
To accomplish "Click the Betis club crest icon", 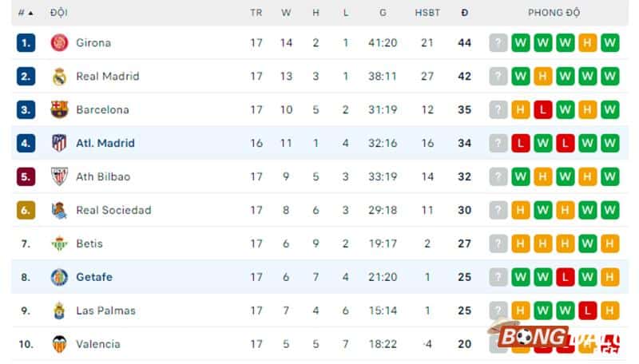I will (x=59, y=244).
